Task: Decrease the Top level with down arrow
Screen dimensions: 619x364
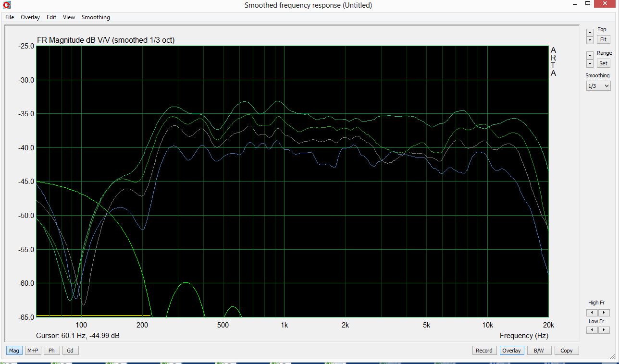Action: 590,40
